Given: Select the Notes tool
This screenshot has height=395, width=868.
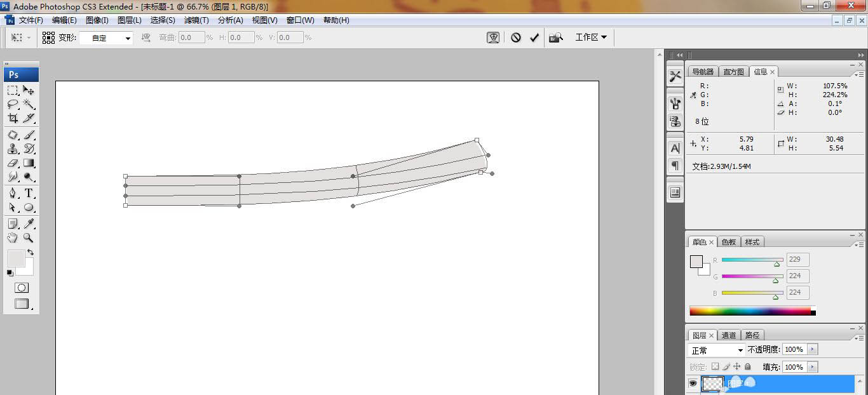Looking at the screenshot, I should pos(13,224).
